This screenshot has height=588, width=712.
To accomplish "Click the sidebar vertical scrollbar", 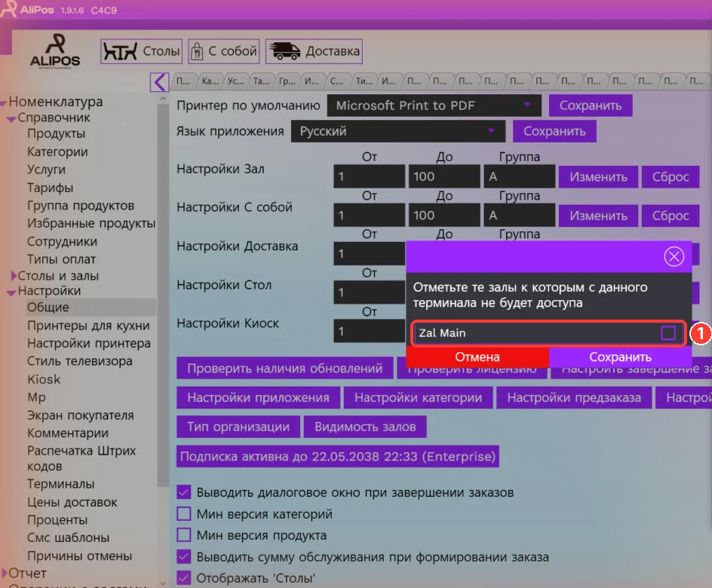I will 163,295.
